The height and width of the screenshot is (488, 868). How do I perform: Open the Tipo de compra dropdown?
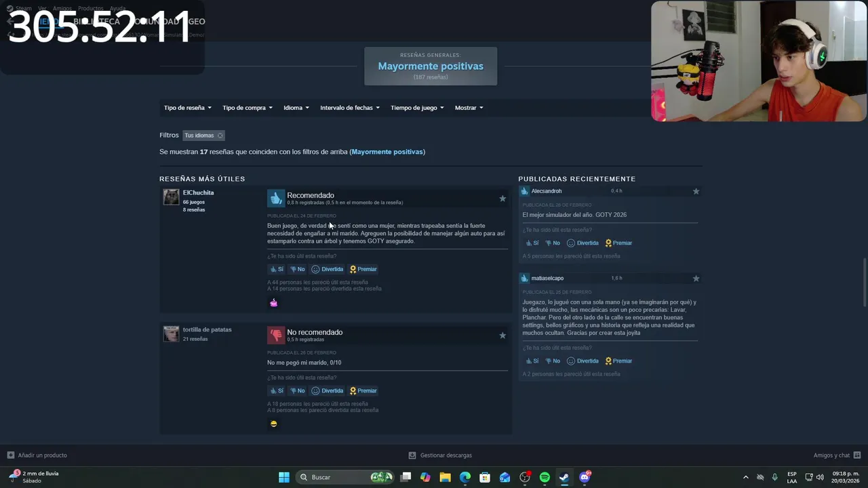(248, 108)
